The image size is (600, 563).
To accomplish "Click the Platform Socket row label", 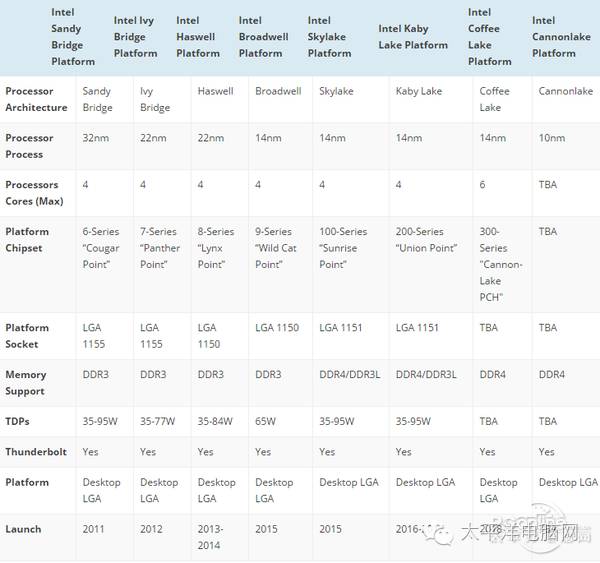I will pyautogui.click(x=27, y=336).
